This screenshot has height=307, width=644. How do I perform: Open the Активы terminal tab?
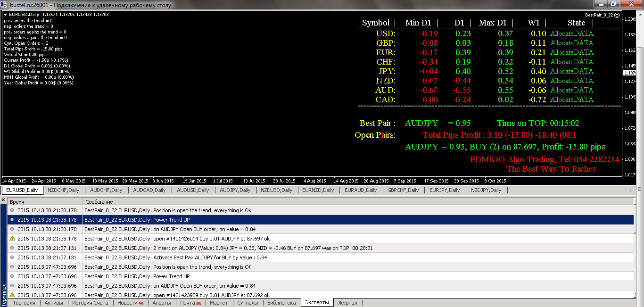pos(53,303)
